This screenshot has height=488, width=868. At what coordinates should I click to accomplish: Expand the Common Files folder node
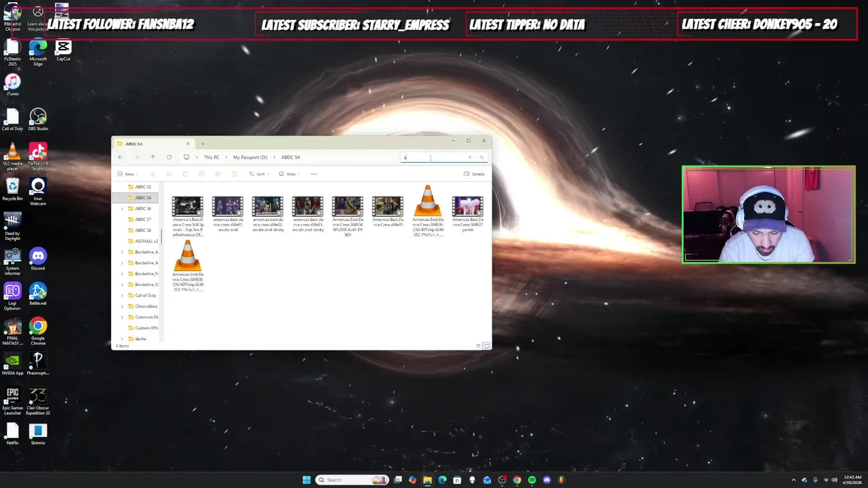123,317
